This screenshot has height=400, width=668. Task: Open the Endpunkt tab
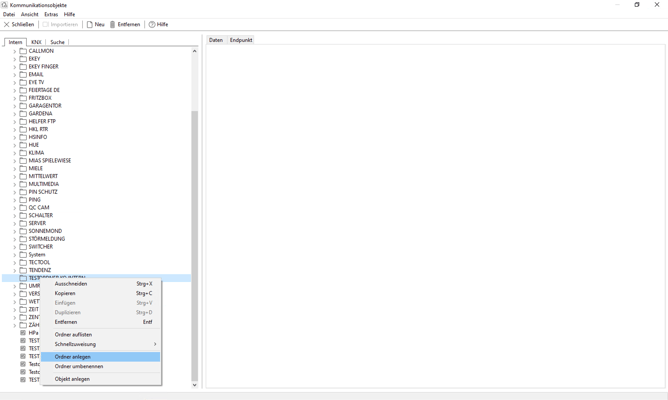click(x=241, y=40)
